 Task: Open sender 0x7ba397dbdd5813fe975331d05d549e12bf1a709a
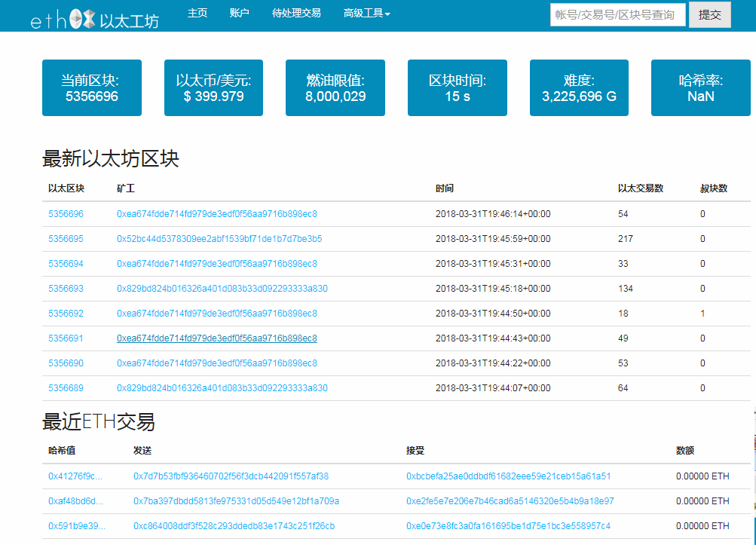coord(236,501)
